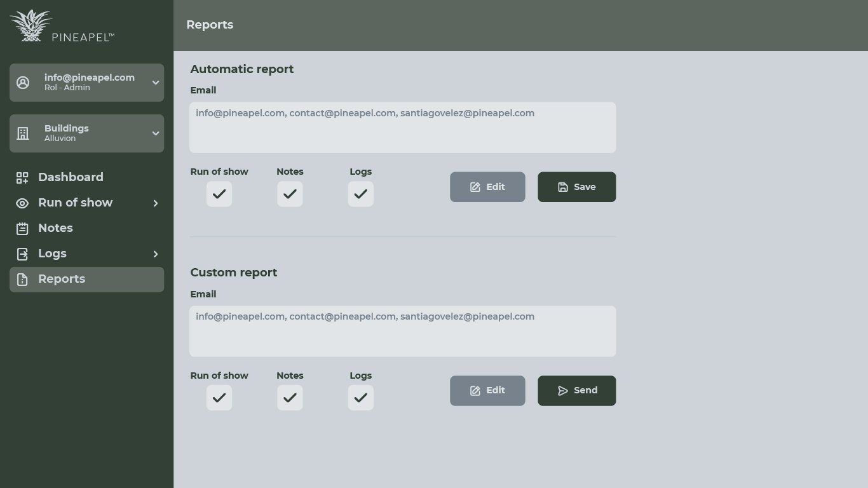Select the Reports menu item
868x488 pixels.
pos(86,280)
